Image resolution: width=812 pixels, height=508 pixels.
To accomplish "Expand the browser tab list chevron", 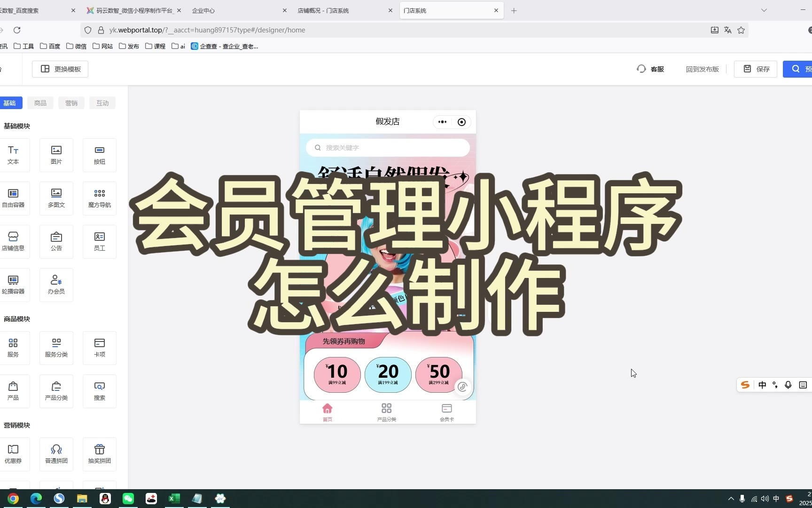I will click(x=764, y=10).
